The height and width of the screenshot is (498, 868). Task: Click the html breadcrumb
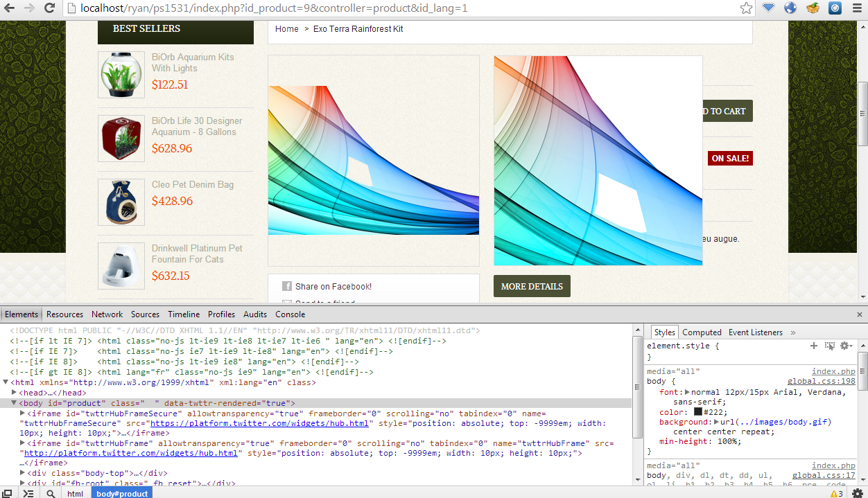coord(76,493)
